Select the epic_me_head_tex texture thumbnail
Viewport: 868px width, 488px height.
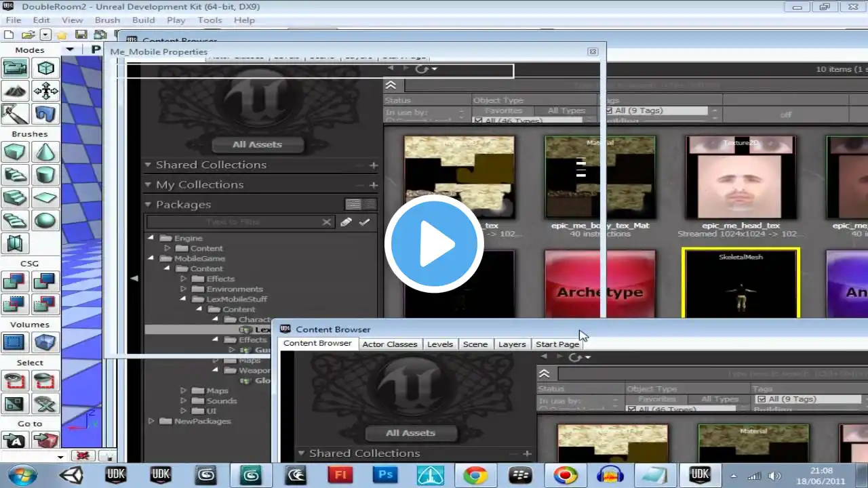click(x=741, y=178)
